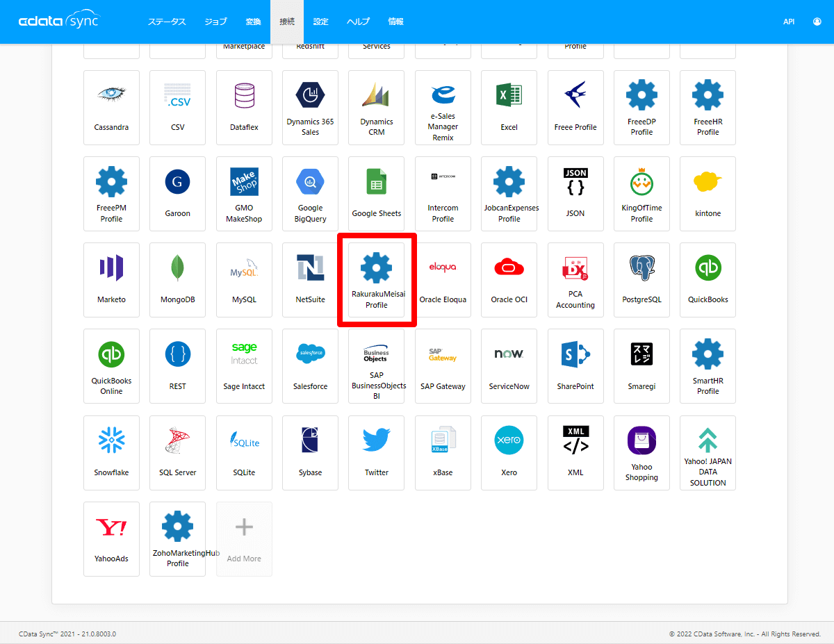Open the Freee Profile connector
This screenshot has width=834, height=644.
(x=575, y=108)
